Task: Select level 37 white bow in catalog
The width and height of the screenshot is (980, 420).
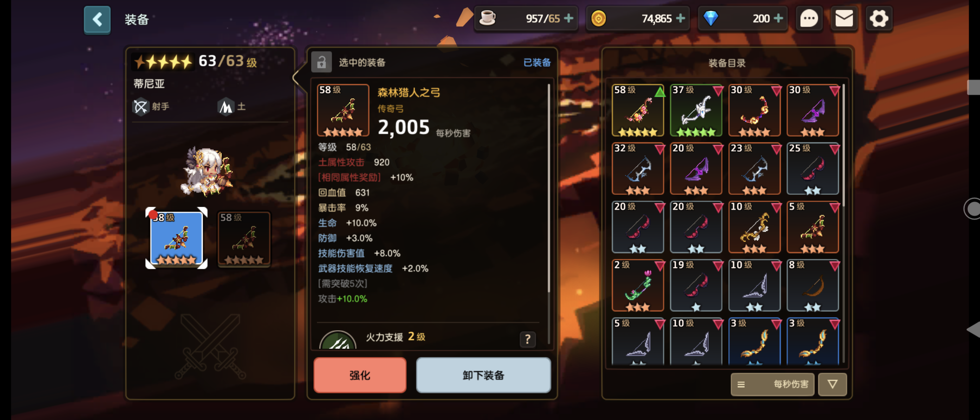Action: pos(696,110)
